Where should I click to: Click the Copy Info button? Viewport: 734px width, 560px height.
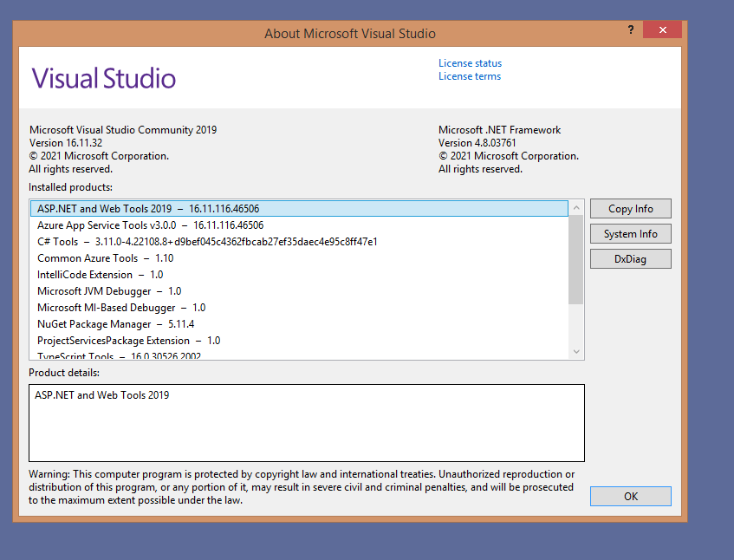[631, 209]
